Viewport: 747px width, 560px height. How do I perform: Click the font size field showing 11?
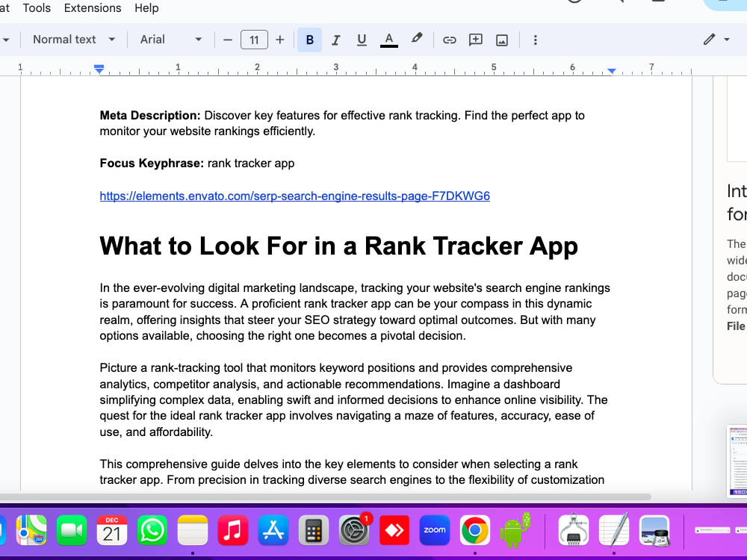coord(254,40)
